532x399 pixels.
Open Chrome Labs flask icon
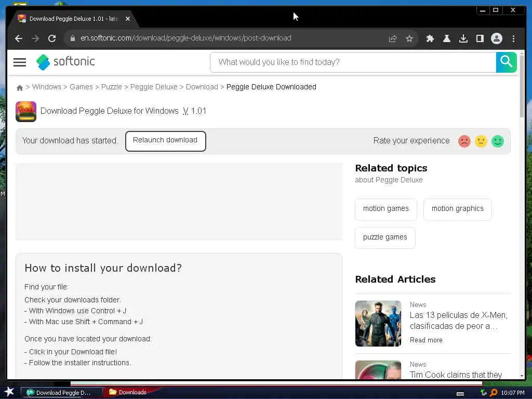click(x=446, y=38)
